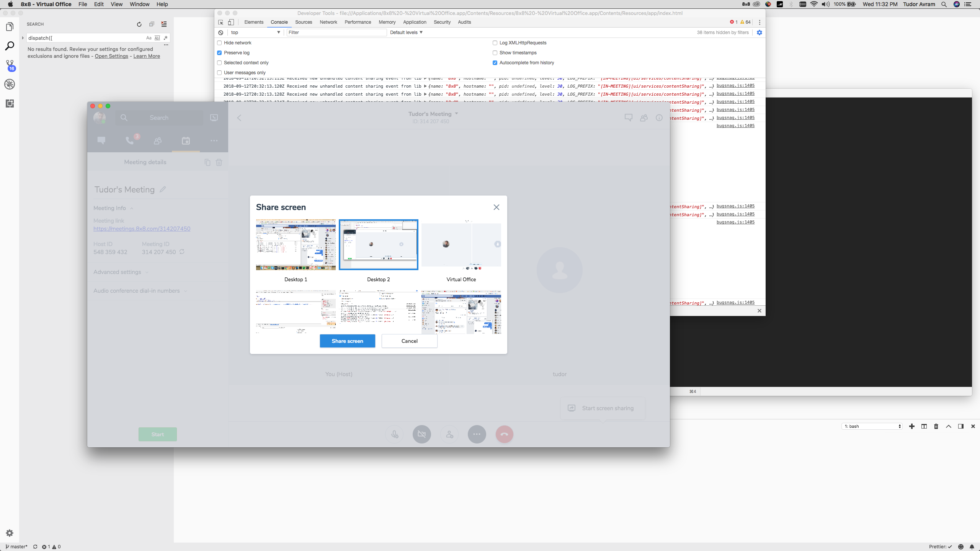Edit Tudor's Meeting name pencil icon
The height and width of the screenshot is (551, 980).
(x=163, y=189)
